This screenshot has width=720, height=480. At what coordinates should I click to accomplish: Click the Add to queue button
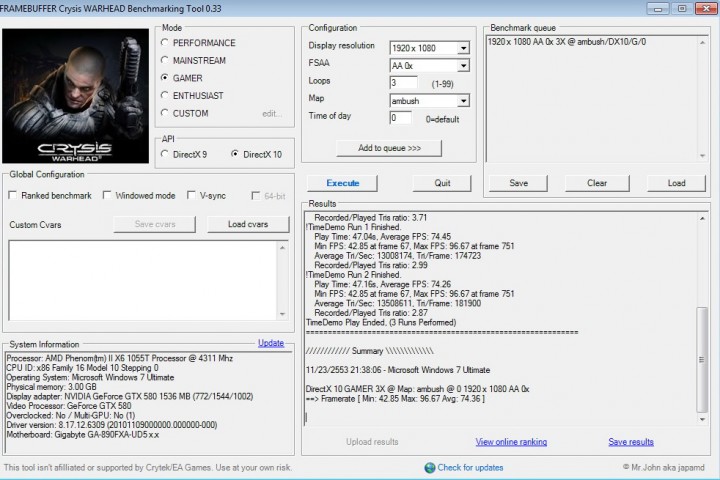[389, 148]
